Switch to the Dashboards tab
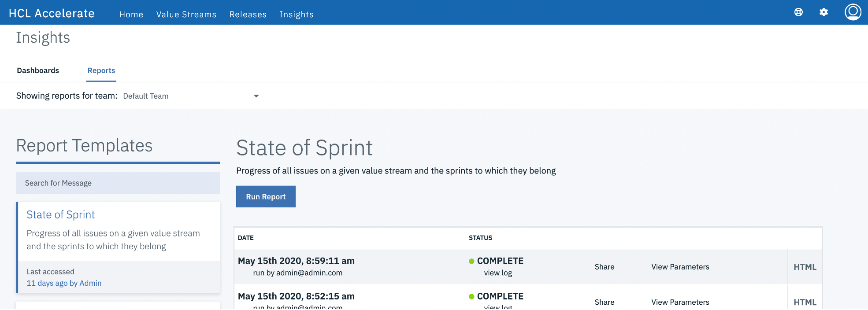The height and width of the screenshot is (310, 868). (x=38, y=70)
